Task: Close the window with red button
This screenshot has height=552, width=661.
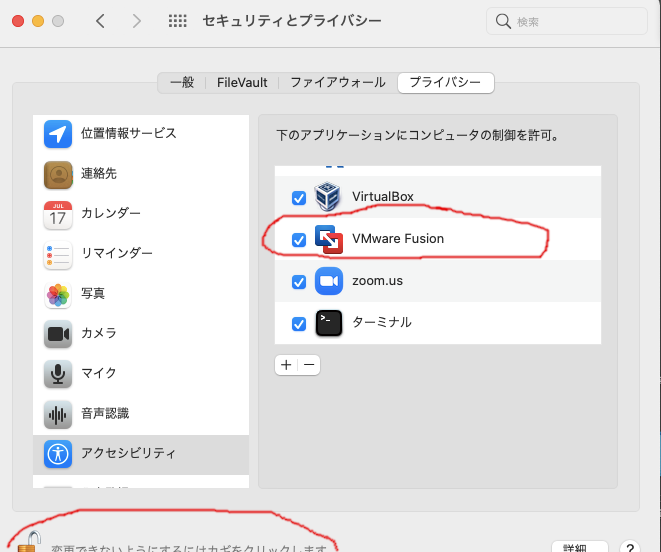Action: pyautogui.click(x=18, y=21)
